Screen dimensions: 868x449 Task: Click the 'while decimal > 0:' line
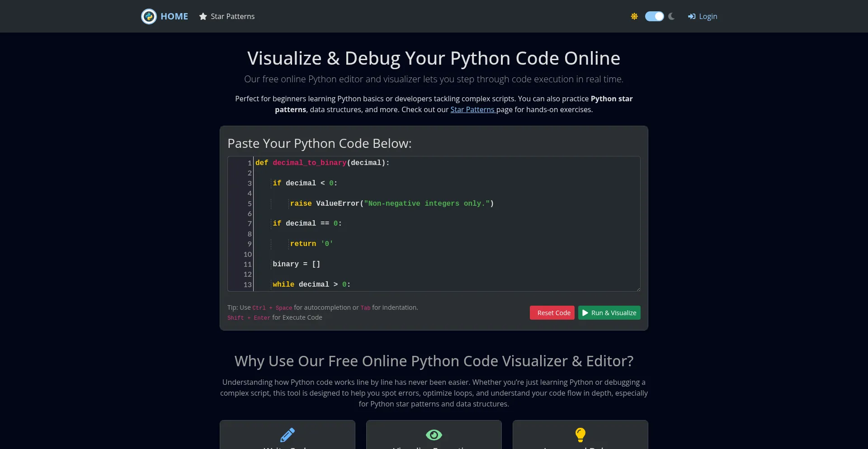pyautogui.click(x=311, y=284)
